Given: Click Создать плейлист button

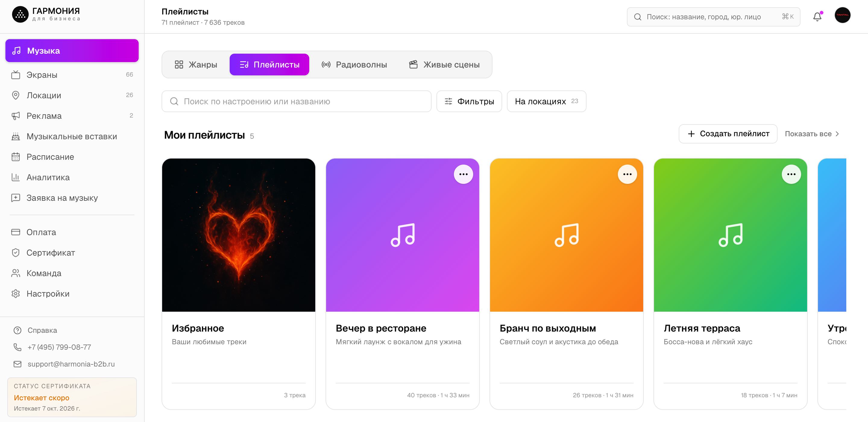Looking at the screenshot, I should (728, 134).
